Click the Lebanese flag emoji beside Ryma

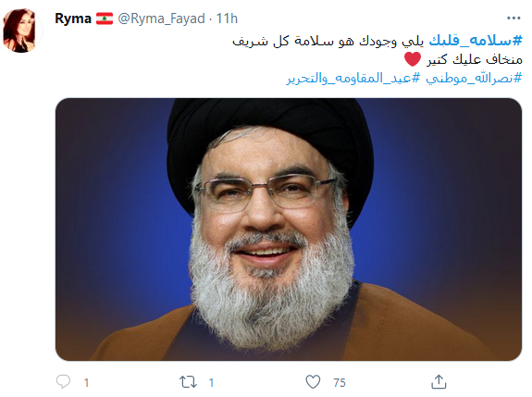point(105,19)
